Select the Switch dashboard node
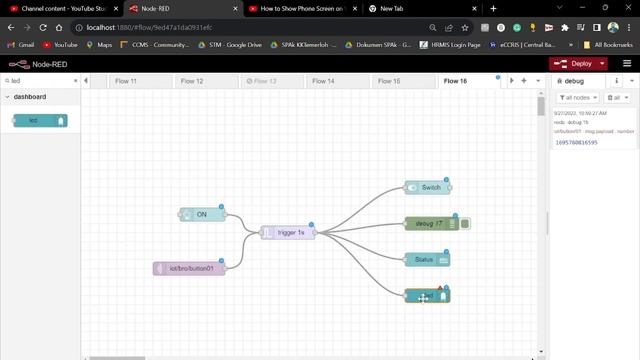The height and width of the screenshot is (360, 640). 427,187
